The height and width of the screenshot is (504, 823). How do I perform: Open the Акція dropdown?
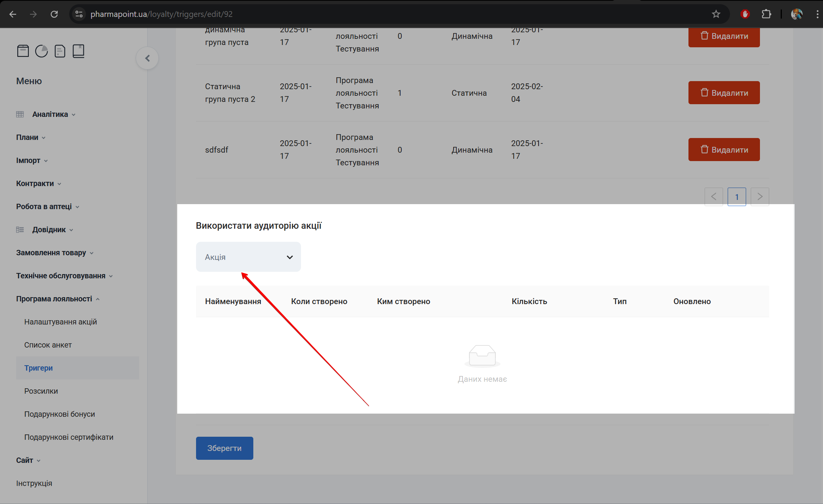(x=248, y=257)
